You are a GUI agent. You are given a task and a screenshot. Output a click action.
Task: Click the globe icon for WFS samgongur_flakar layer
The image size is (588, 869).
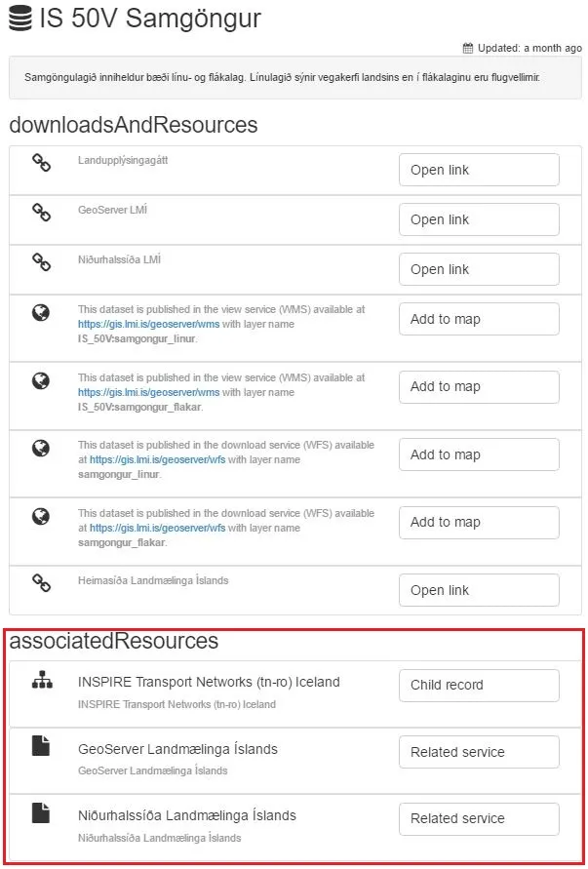41,516
